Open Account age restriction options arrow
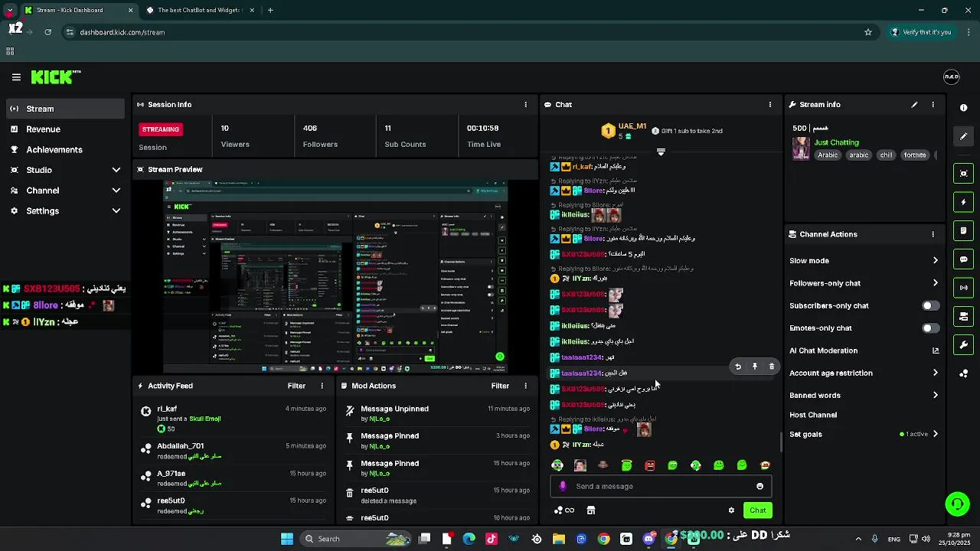 [935, 373]
